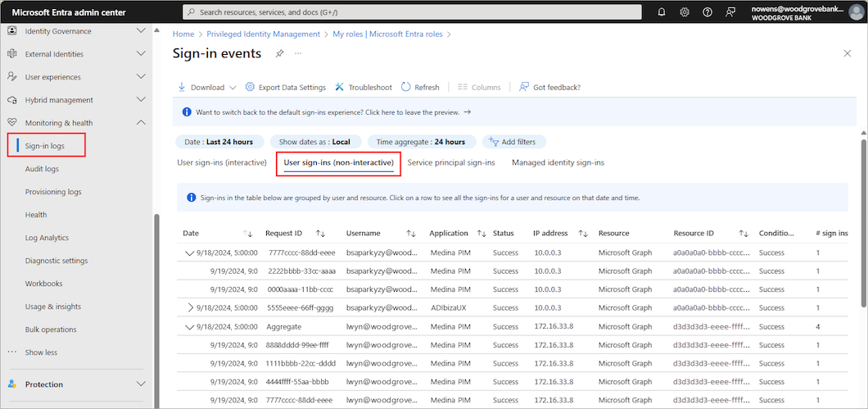This screenshot has height=409, width=868.
Task: Switch to User sign-ins (interactive) tab
Action: [x=222, y=162]
